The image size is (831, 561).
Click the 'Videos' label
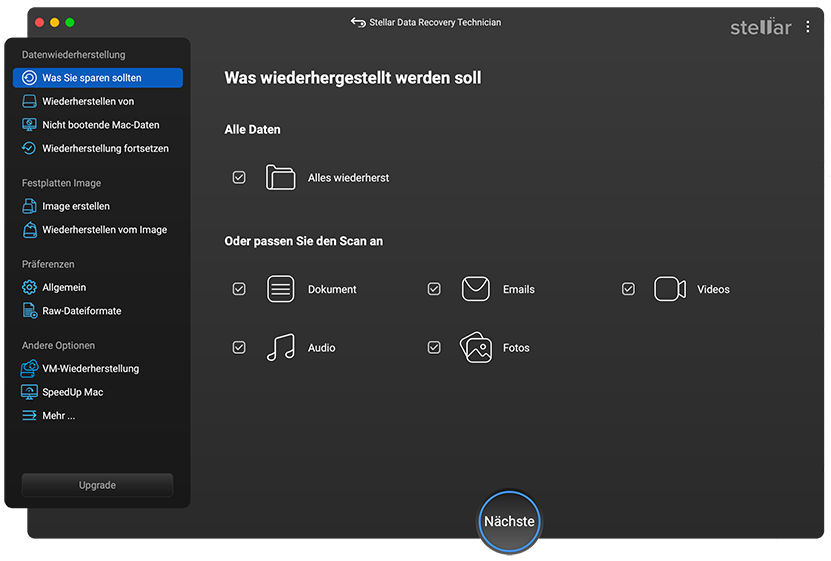713,289
